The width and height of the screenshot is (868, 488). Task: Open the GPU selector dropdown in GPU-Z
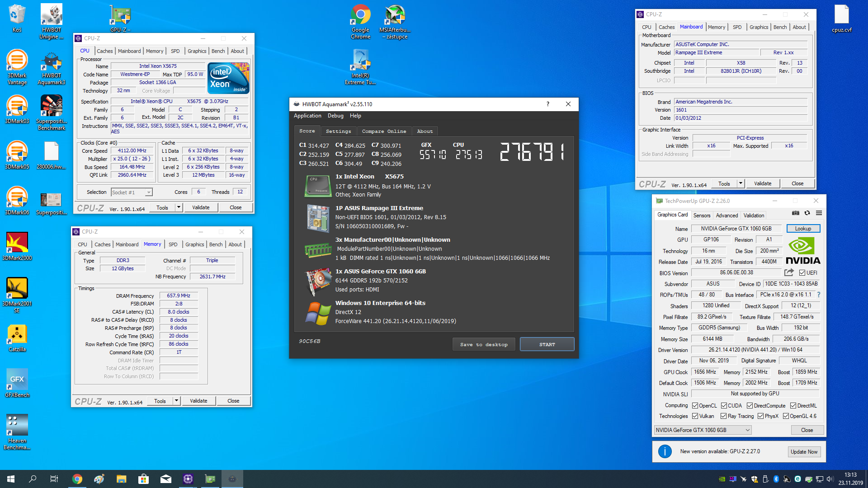703,430
